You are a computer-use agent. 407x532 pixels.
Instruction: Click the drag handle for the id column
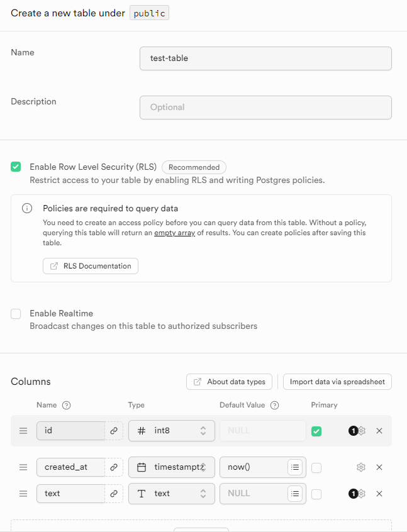[23, 431]
